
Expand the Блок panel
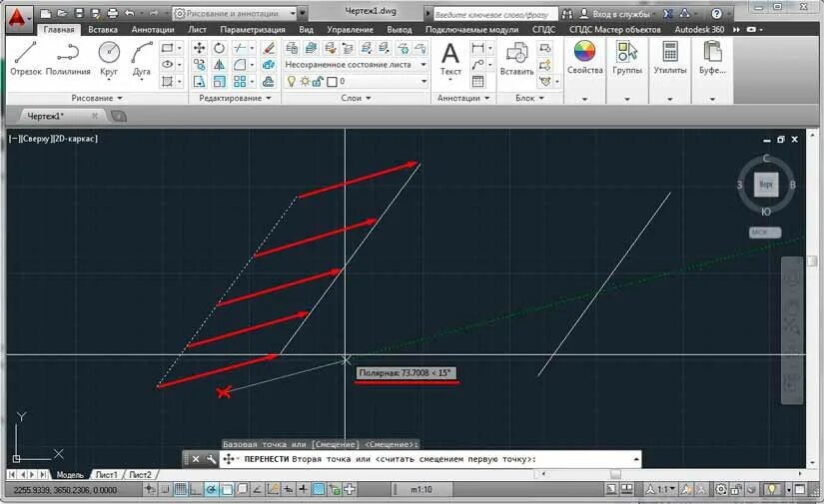[529, 98]
